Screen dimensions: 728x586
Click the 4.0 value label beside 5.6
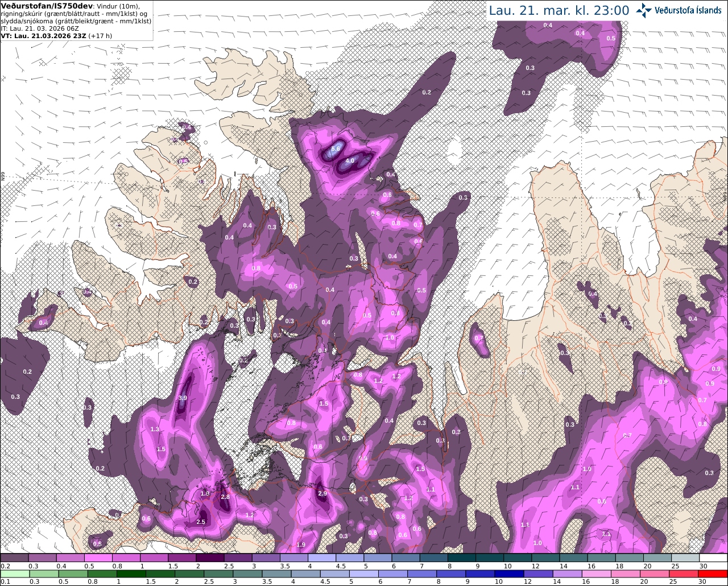(x=350, y=161)
